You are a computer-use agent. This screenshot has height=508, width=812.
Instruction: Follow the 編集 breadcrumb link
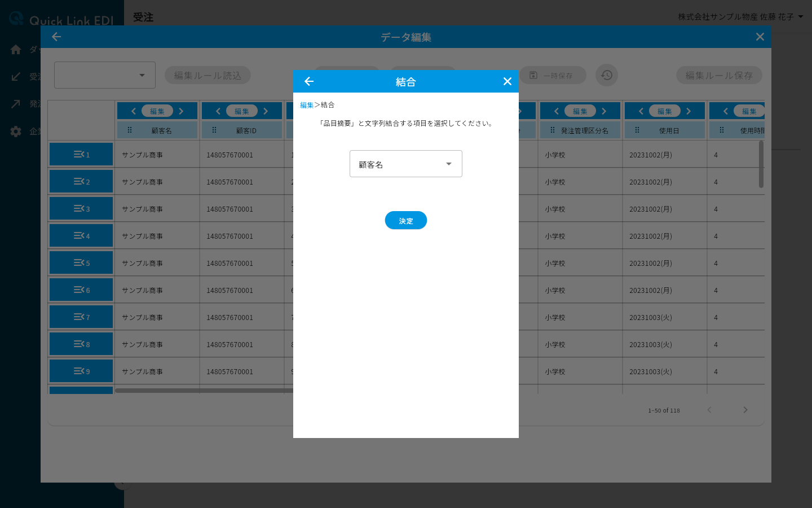307,105
